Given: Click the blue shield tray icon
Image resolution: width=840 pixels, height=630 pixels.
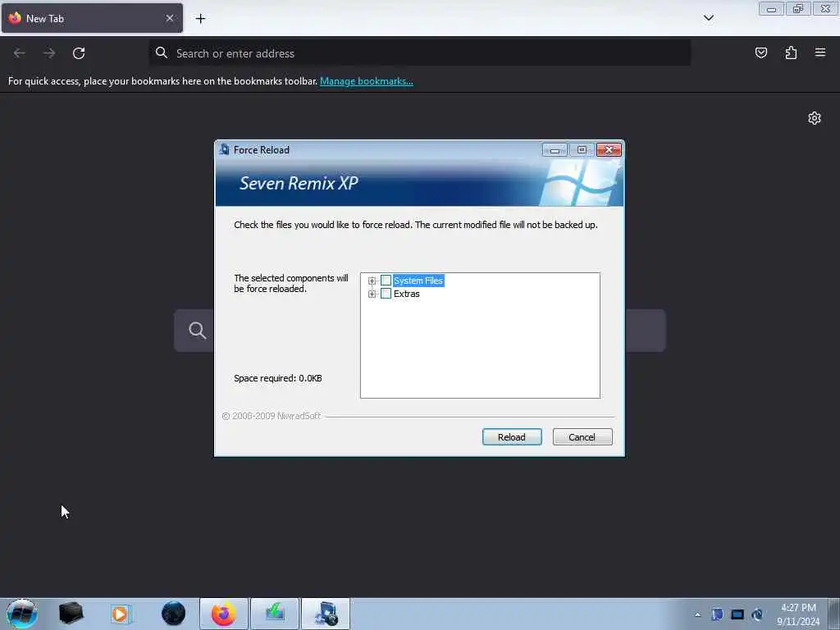Looking at the screenshot, I should tap(717, 614).
